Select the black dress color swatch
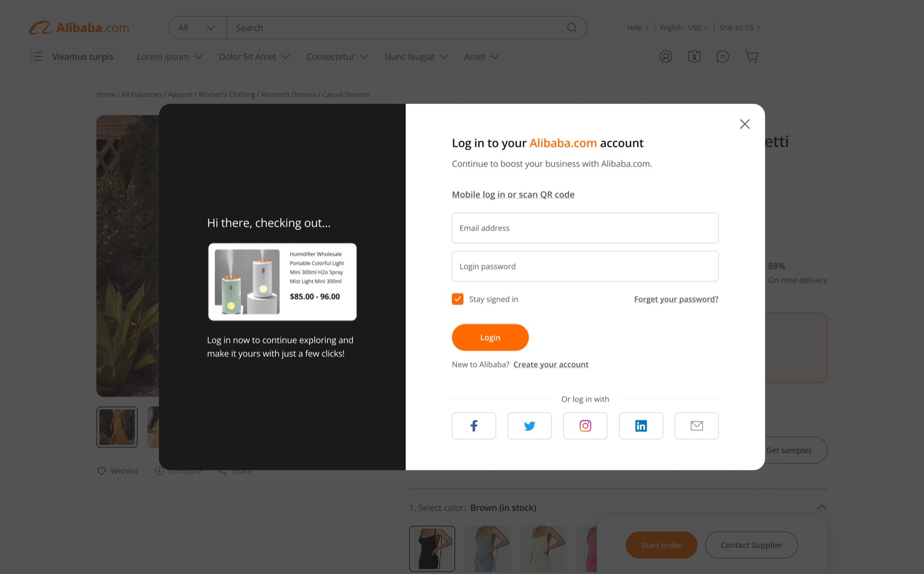The width and height of the screenshot is (924, 574). pyautogui.click(x=433, y=549)
